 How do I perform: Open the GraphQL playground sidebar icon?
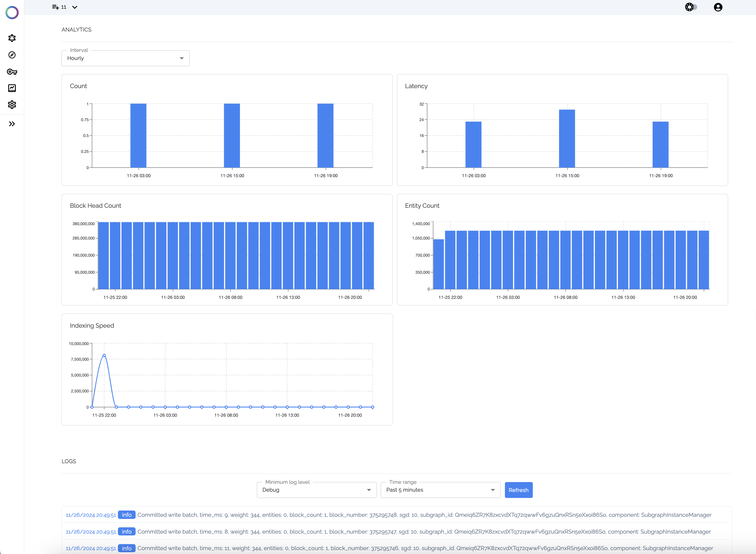coord(12,38)
